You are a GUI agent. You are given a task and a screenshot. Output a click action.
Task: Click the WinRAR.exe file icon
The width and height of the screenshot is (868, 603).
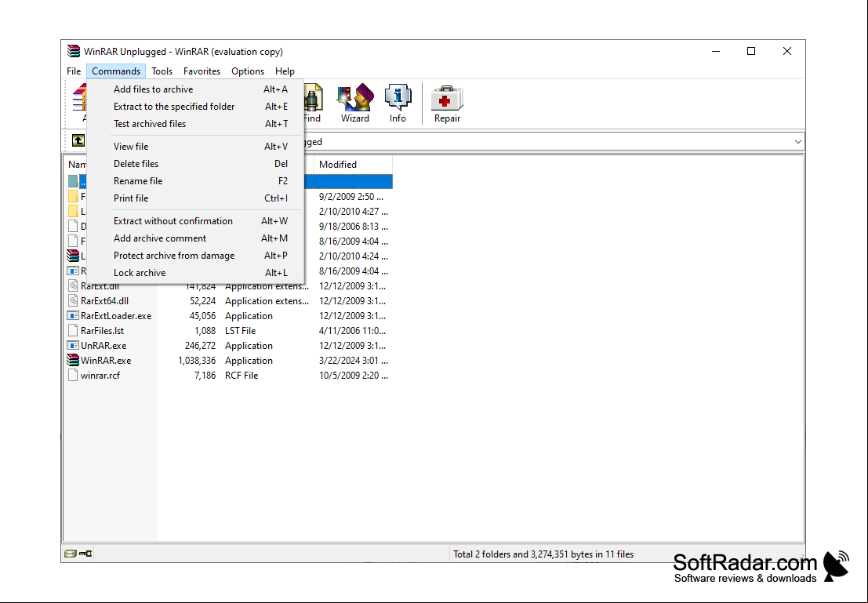point(72,361)
